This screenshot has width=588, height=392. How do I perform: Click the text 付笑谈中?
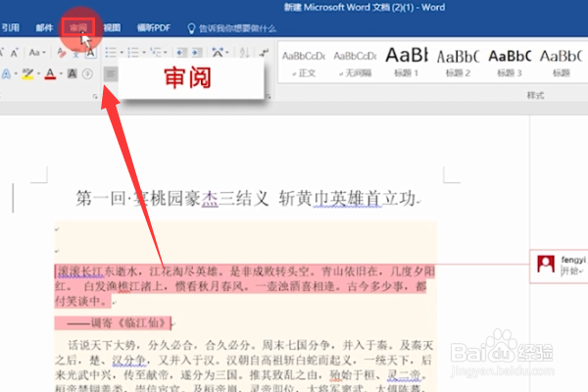tap(81, 301)
